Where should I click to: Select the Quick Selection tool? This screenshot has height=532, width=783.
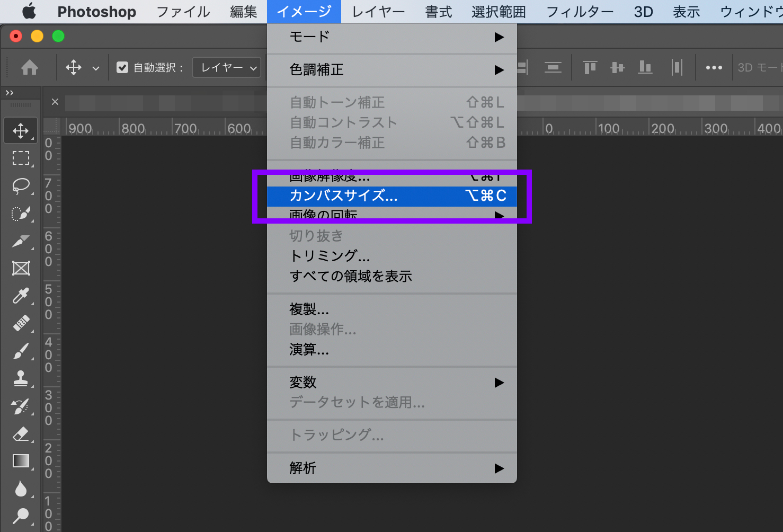[21, 213]
